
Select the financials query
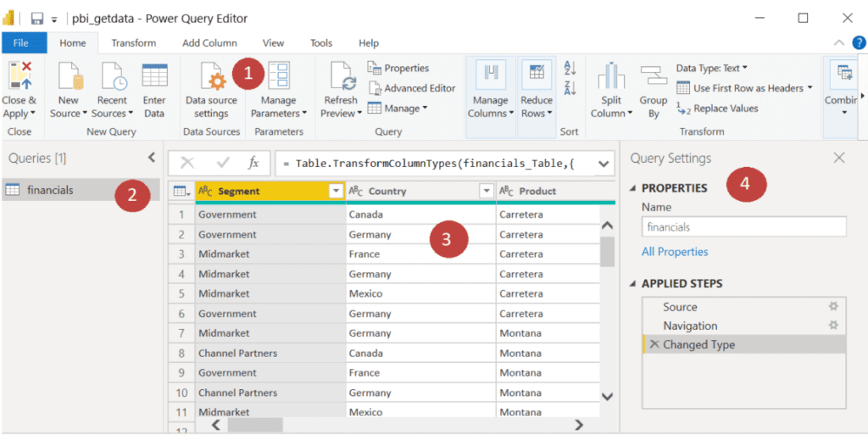[x=81, y=190]
